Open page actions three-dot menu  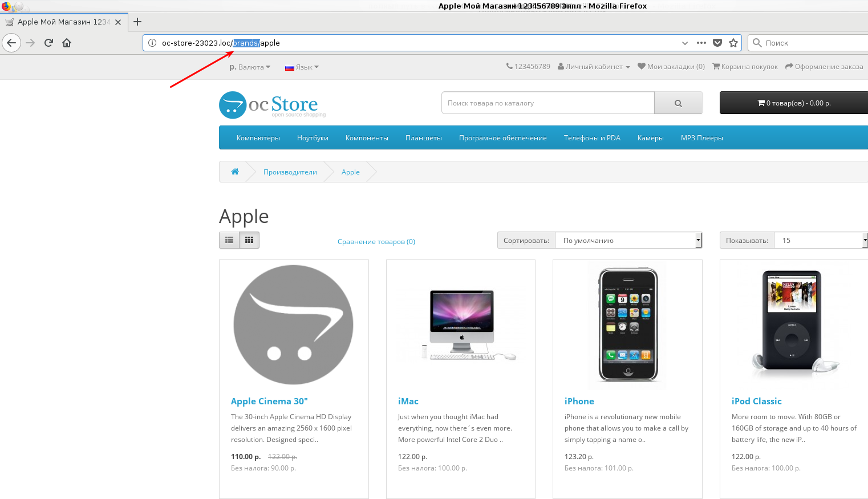[x=701, y=43]
